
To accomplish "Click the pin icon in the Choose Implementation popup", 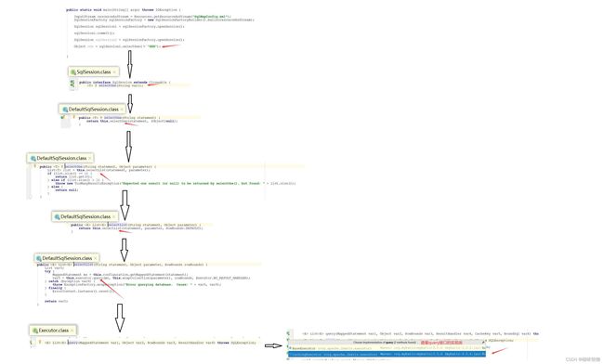I will pos(483,342).
